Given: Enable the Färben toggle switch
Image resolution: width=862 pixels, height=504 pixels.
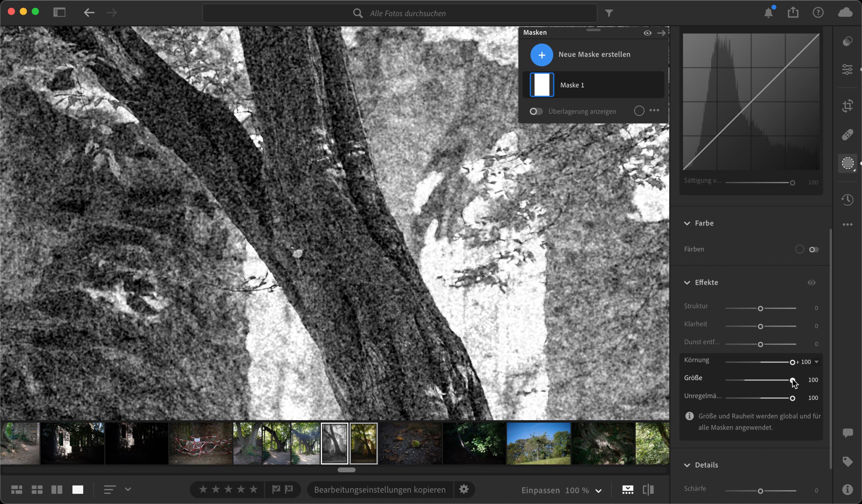Looking at the screenshot, I should pos(814,249).
